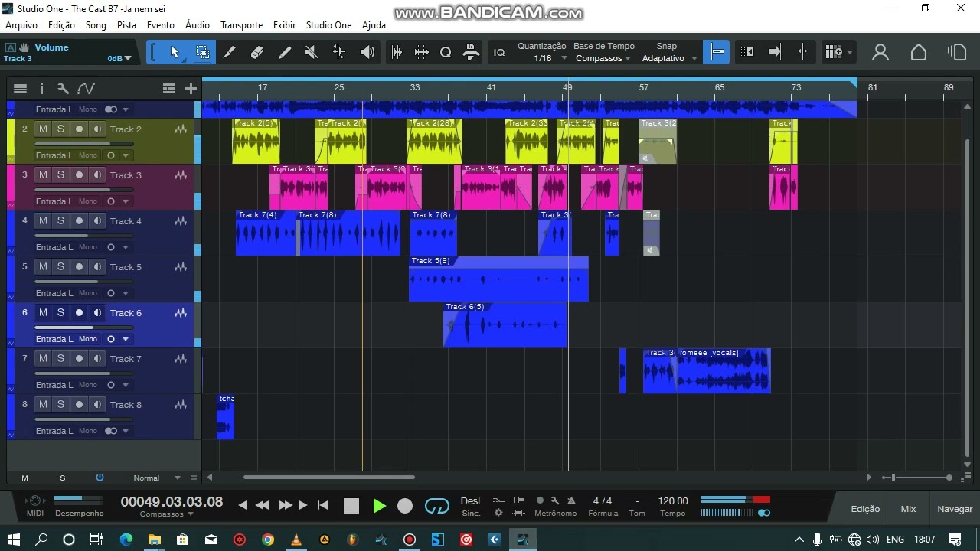The image size is (980, 551).
Task: Toggle Track 8 stereo/mono switch
Action: tap(111, 431)
